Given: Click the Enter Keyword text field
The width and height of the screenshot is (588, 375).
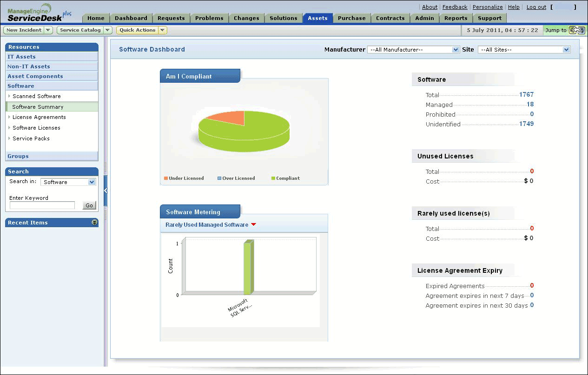Looking at the screenshot, I should click(x=42, y=205).
